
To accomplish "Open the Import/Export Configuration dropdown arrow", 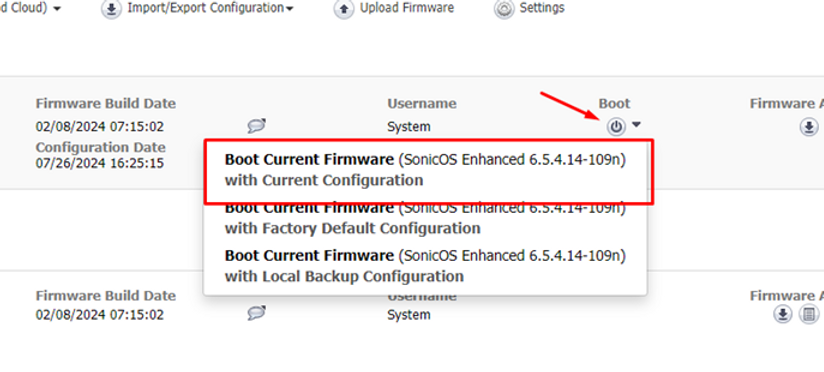I will click(x=289, y=8).
